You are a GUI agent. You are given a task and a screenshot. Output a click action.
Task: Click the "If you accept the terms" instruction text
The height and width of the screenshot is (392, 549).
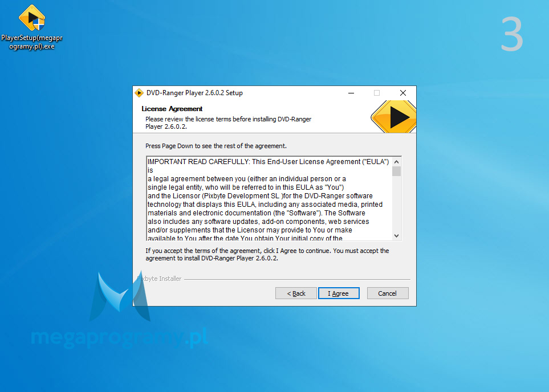click(267, 255)
